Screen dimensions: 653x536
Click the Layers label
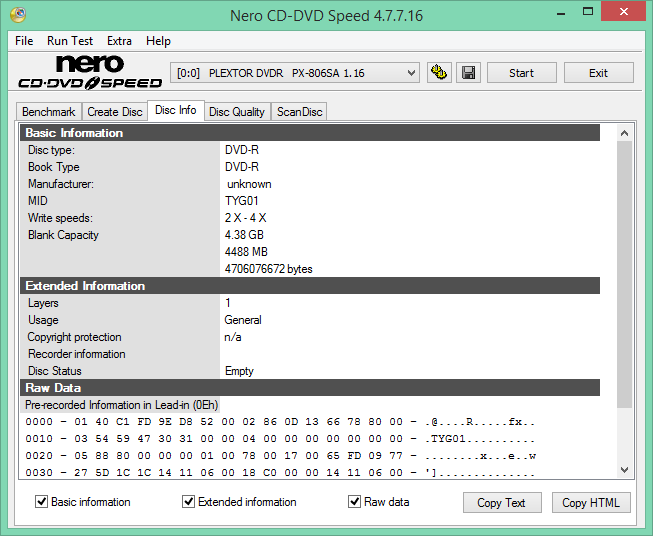[43, 303]
